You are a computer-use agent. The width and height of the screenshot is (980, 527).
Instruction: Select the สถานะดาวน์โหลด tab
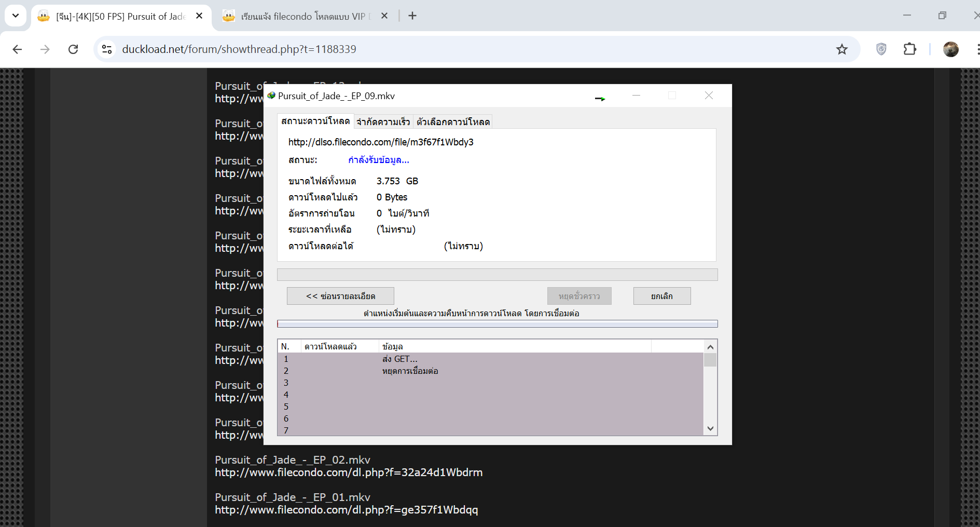(315, 121)
